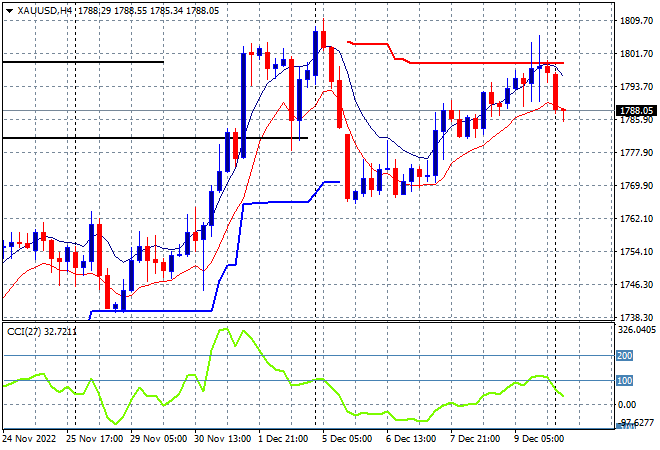Viewport: 660px width, 450px height.
Task: Select the CCI 0.00 level label
Action: click(x=627, y=405)
